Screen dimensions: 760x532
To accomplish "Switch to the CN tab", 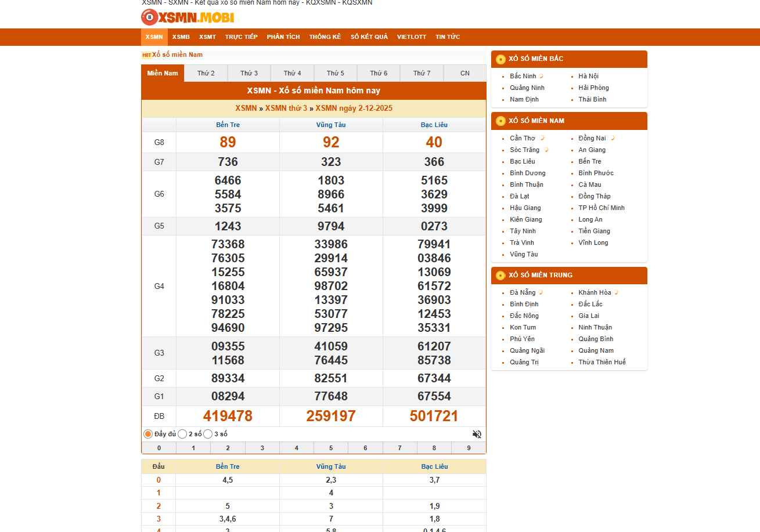I will point(465,73).
